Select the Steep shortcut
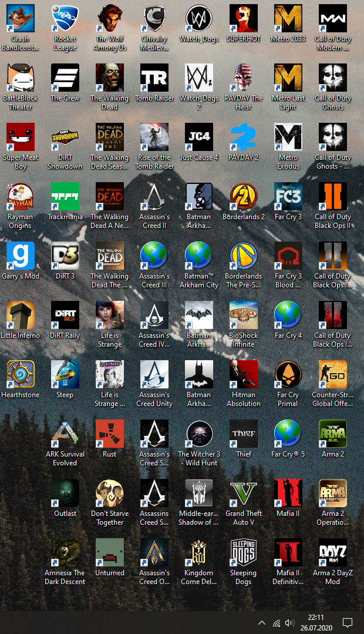 click(x=65, y=375)
